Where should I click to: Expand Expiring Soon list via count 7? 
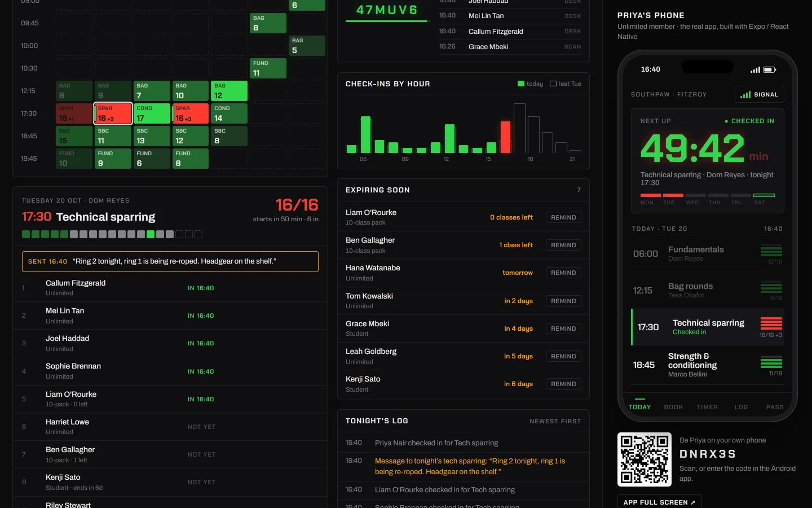(x=579, y=190)
